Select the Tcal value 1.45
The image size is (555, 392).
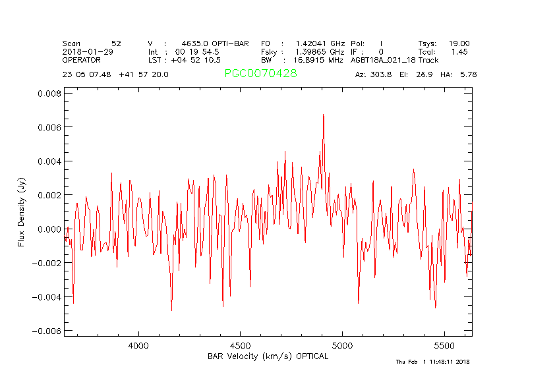click(459, 51)
